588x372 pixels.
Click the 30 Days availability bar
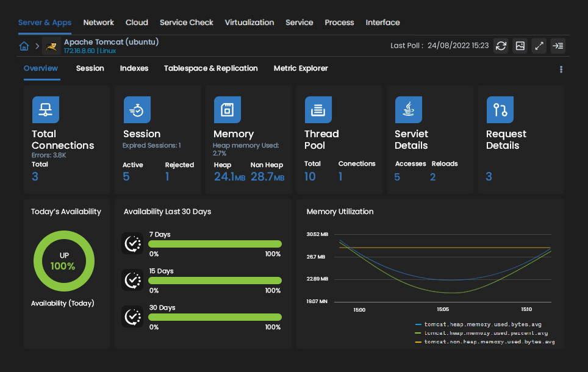point(215,317)
